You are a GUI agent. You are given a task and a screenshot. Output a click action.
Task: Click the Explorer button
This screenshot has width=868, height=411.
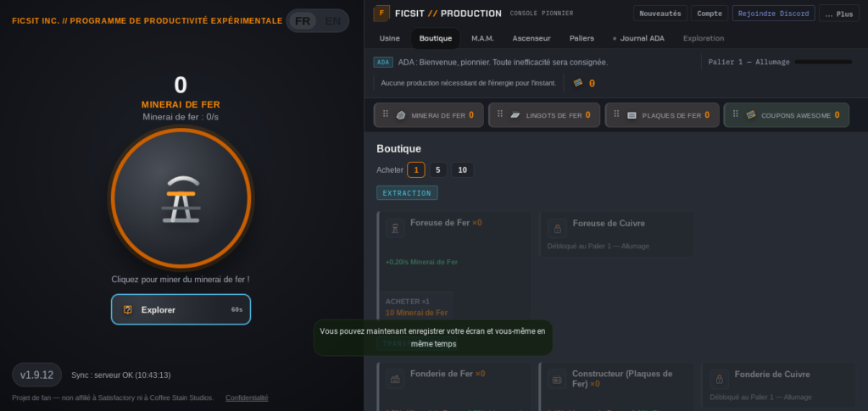point(181,309)
